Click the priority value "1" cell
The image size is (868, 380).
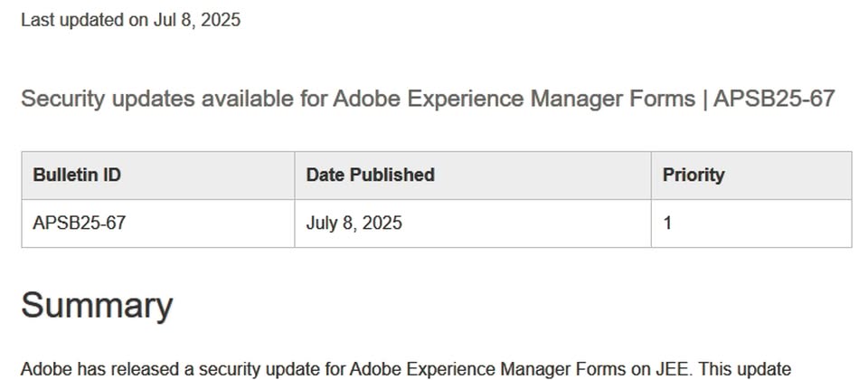click(x=751, y=223)
